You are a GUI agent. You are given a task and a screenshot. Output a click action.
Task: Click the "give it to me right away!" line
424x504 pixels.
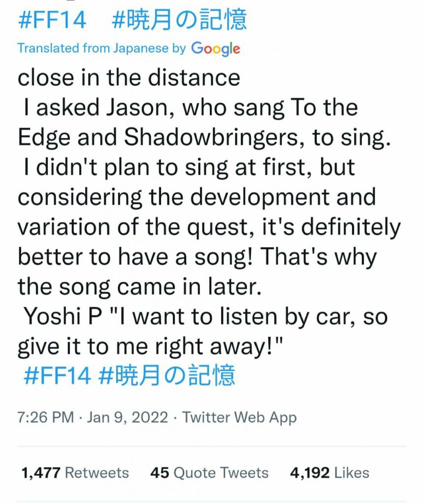tap(152, 347)
